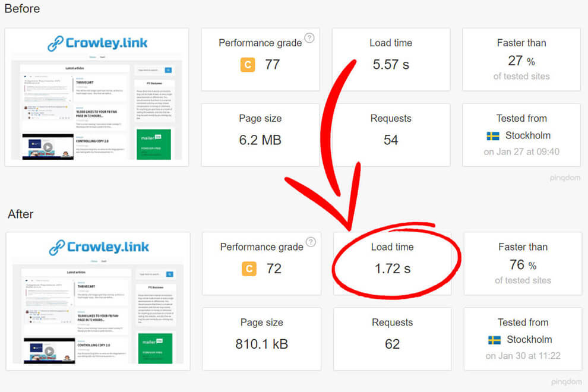
Task: Click the chain link logo in After screenshot
Action: click(57, 247)
